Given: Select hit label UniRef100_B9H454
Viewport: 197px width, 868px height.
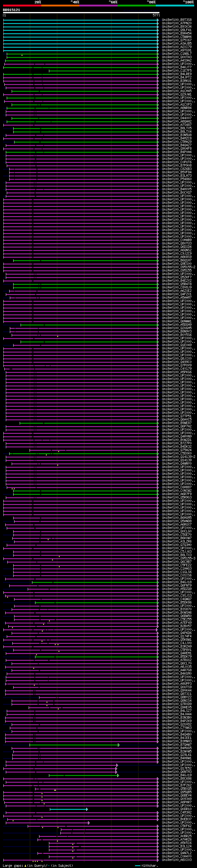Looking at the screenshot, I should tap(177, 33).
